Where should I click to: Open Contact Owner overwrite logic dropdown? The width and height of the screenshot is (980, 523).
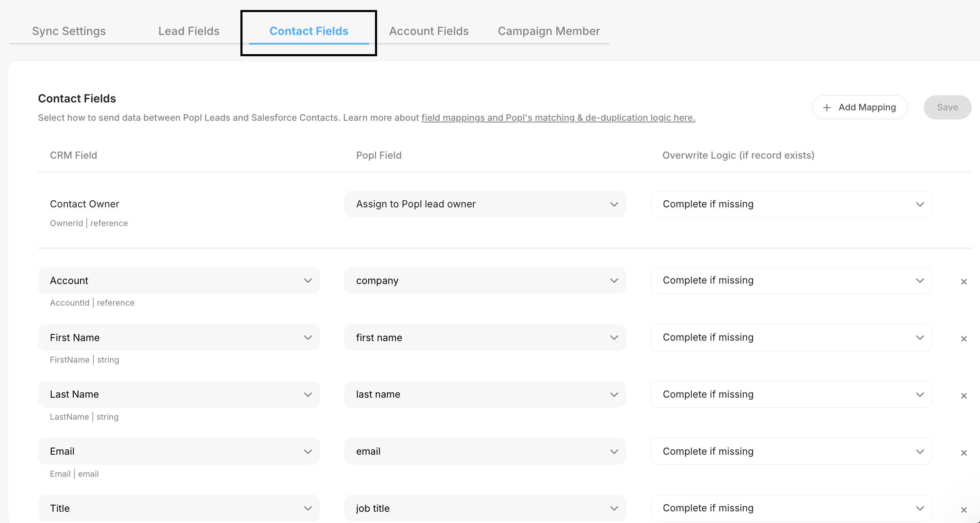coord(791,204)
